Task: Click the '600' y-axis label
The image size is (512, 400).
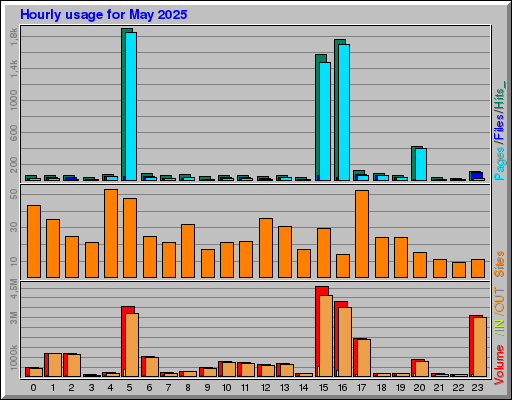Action: 14,133
